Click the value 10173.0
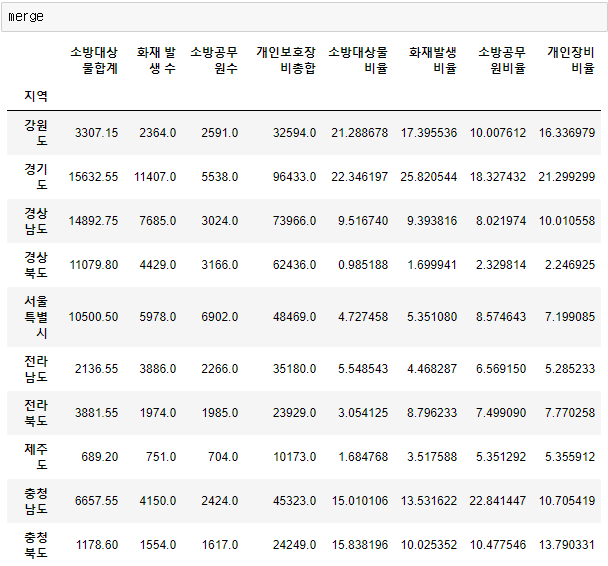The width and height of the screenshot is (608, 566). pyautogui.click(x=295, y=457)
